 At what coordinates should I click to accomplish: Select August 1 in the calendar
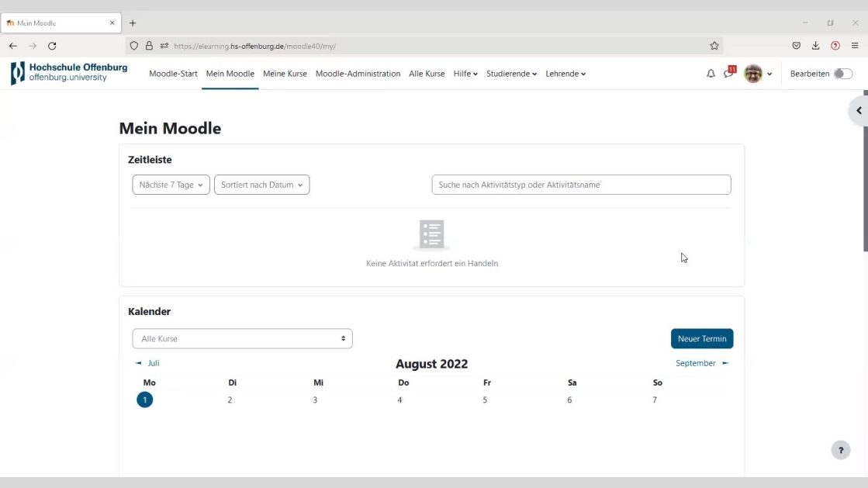pyautogui.click(x=145, y=400)
